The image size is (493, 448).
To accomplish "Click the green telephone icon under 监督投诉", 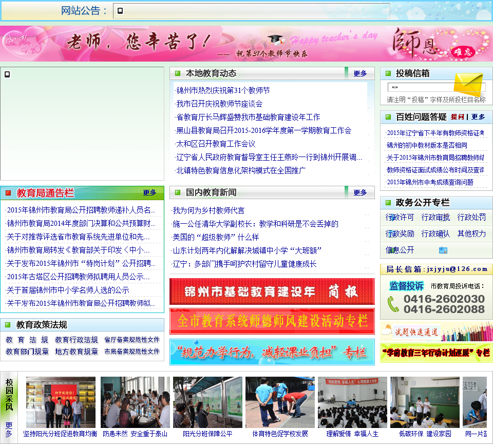I will point(393,303).
